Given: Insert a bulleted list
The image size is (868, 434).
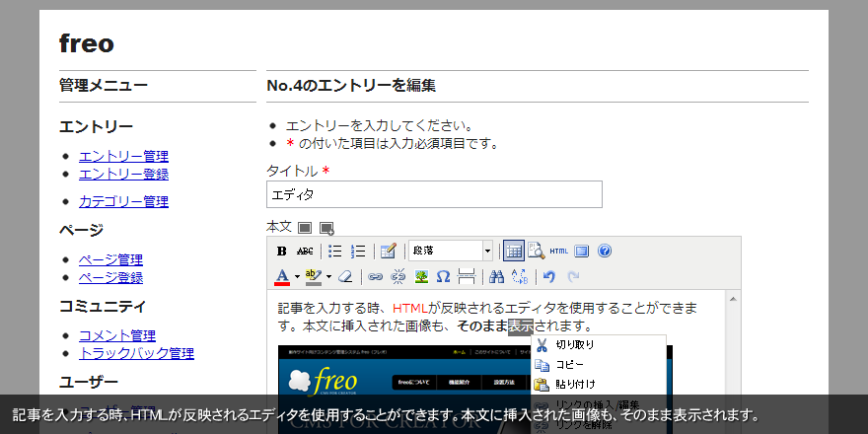Looking at the screenshot, I should point(335,251).
